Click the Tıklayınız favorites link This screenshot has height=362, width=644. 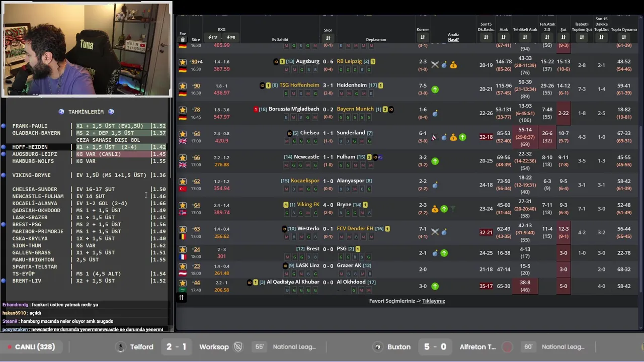(x=434, y=301)
